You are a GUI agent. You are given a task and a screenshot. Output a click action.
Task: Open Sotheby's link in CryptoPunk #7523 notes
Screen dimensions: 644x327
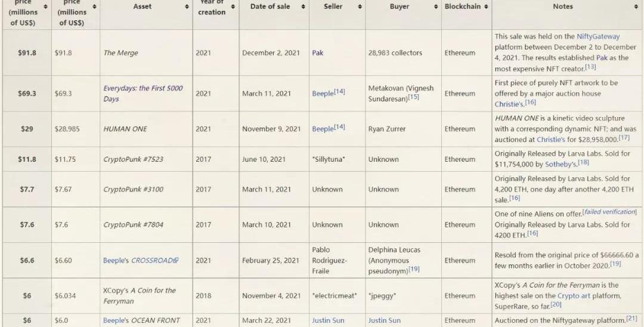coord(561,164)
